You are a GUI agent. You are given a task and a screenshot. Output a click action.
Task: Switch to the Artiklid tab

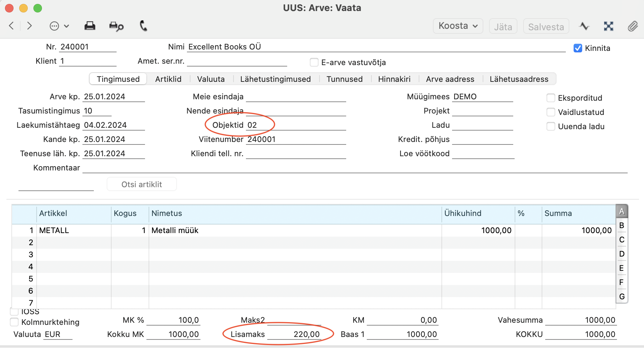tap(168, 79)
